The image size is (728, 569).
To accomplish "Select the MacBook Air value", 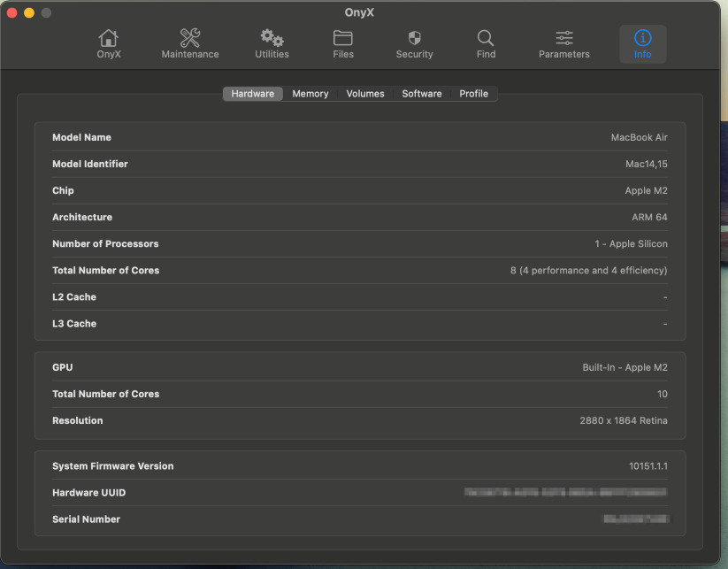I will [x=639, y=137].
